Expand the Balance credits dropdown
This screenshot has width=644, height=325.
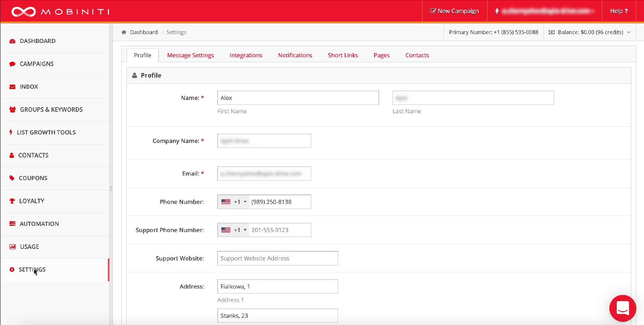[x=629, y=32]
